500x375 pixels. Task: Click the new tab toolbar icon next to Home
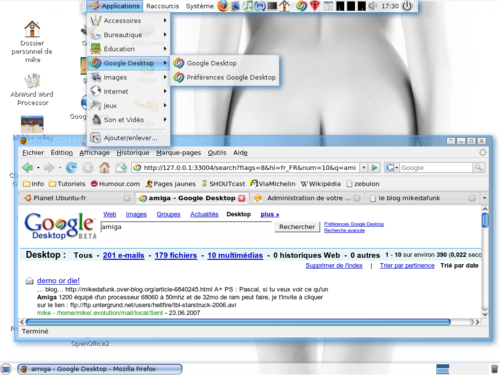point(121,167)
